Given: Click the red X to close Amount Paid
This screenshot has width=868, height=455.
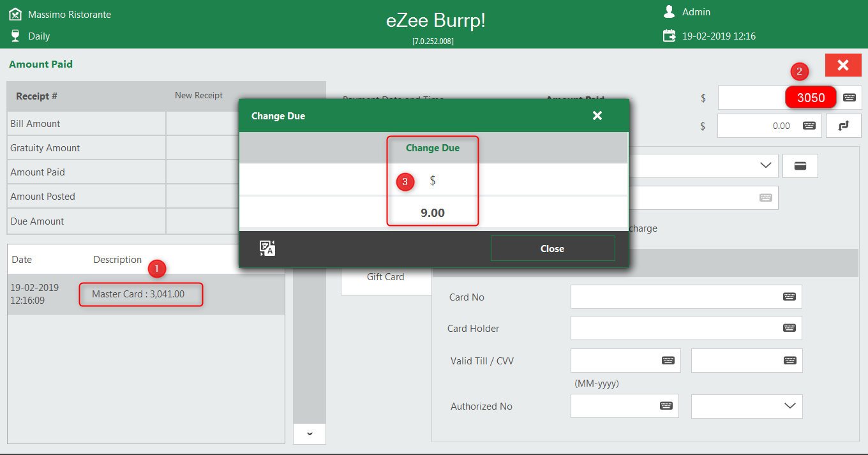Looking at the screenshot, I should pyautogui.click(x=843, y=65).
